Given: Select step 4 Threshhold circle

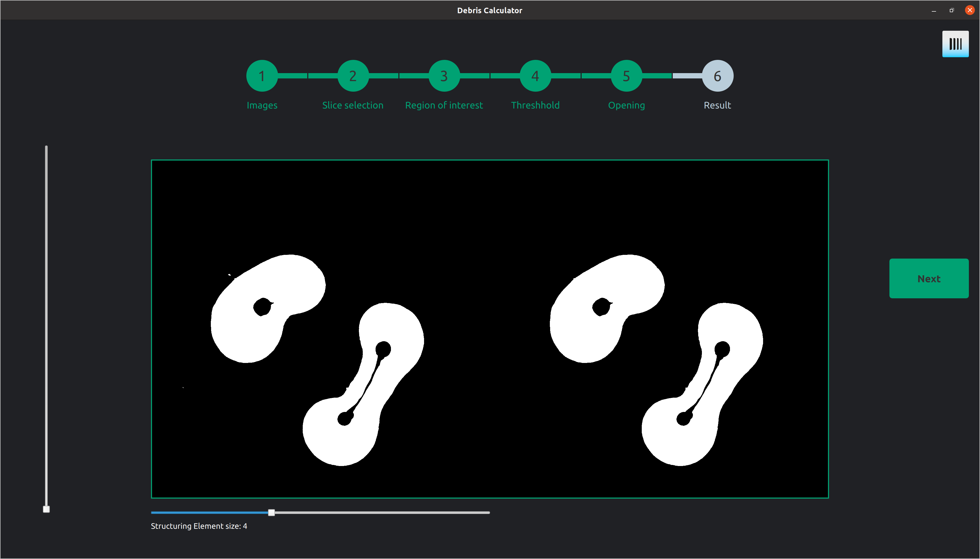Looking at the screenshot, I should point(535,76).
